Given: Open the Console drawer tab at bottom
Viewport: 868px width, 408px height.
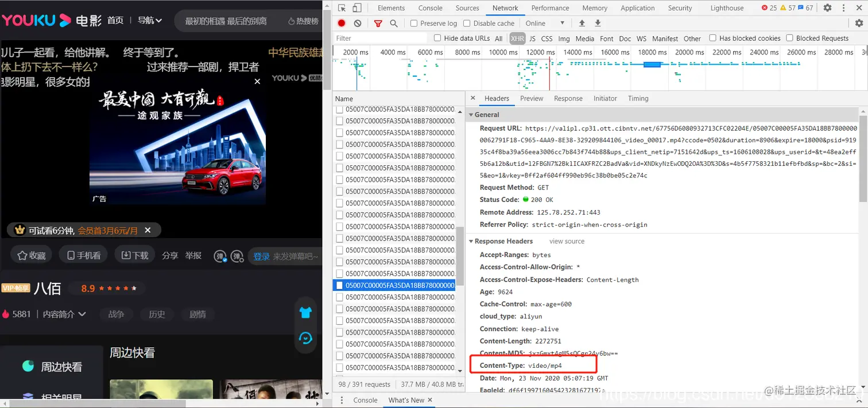Looking at the screenshot, I should click(x=365, y=400).
